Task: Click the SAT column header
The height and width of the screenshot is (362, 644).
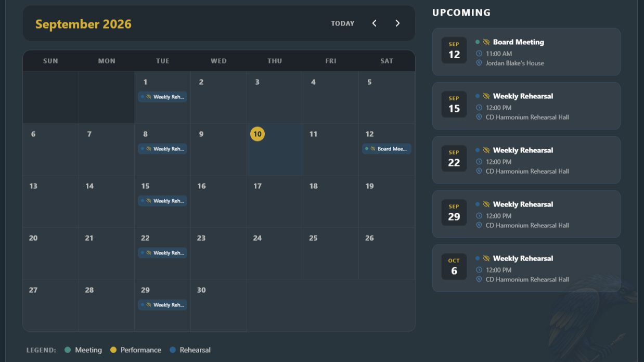Action: point(387,61)
